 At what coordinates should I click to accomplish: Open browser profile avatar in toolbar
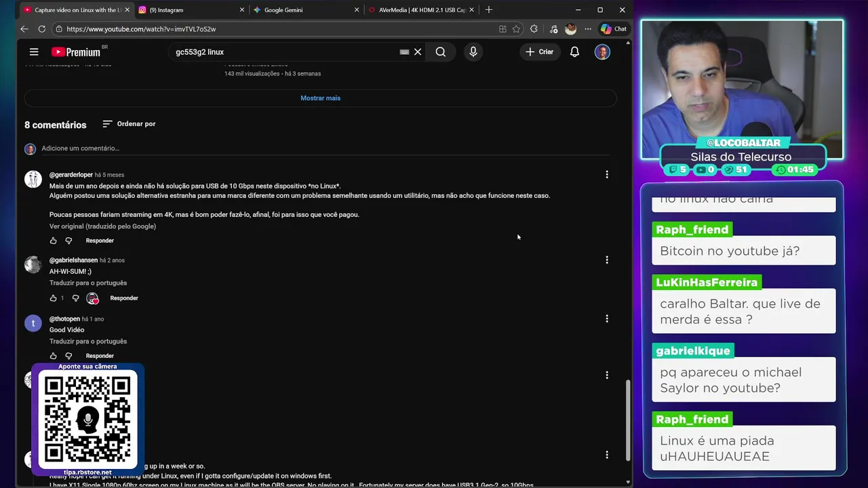point(570,29)
